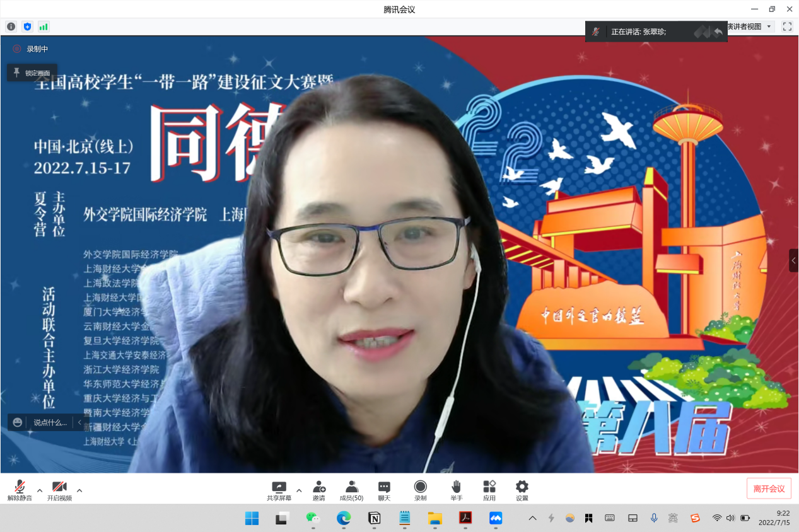Toggle 录制 recording in the toolbar
The width and height of the screenshot is (799, 532).
(x=420, y=490)
